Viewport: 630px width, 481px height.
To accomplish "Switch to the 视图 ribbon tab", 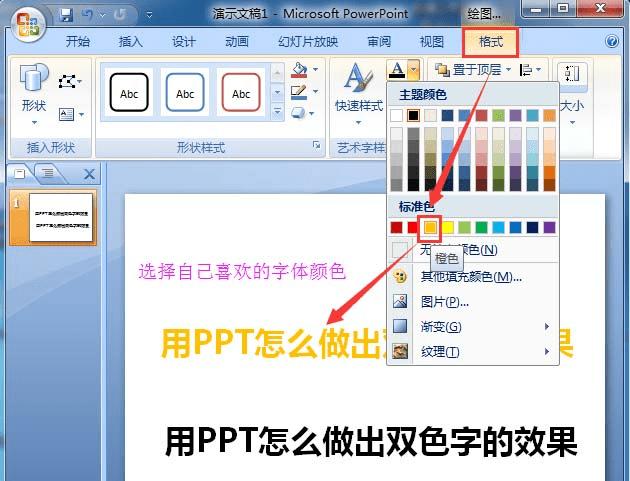I will [432, 41].
